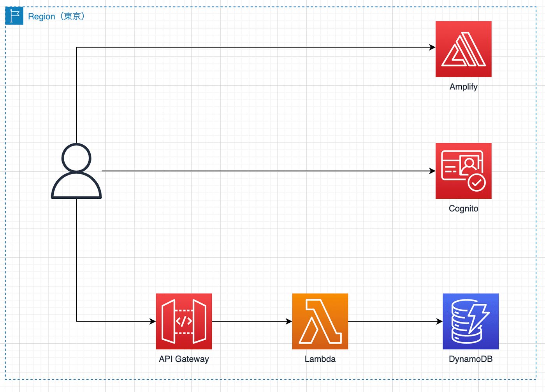Click the Lambda text label

320,359
